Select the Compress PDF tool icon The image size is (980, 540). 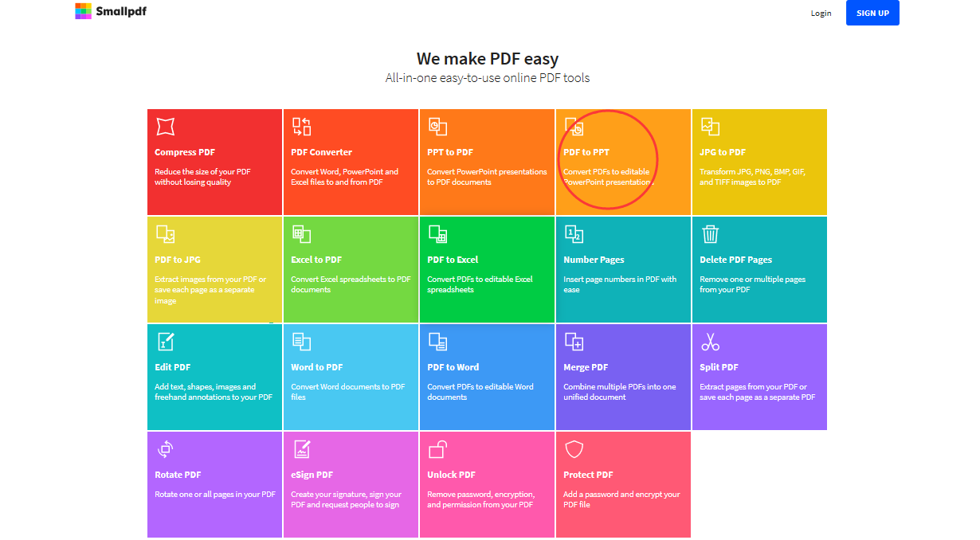(x=165, y=127)
